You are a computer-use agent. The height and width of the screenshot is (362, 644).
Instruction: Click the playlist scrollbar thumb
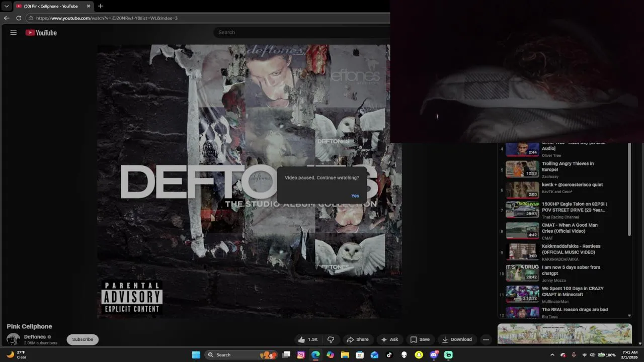point(629,189)
